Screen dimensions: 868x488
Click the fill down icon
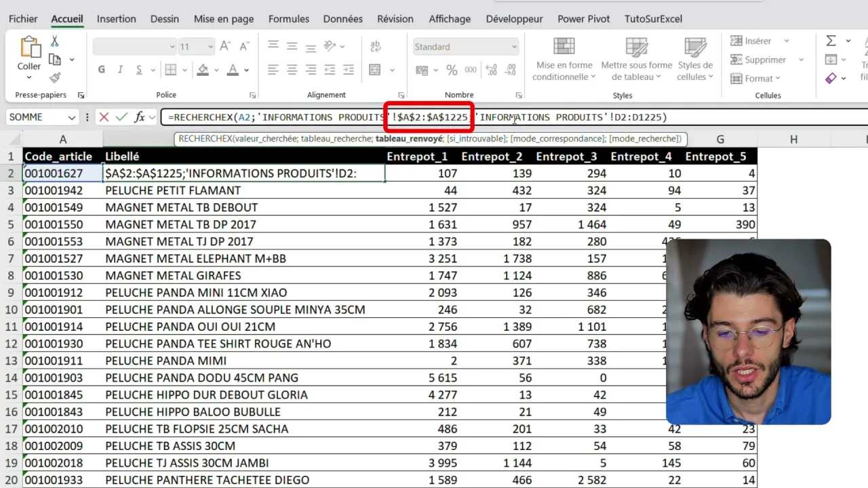point(831,60)
